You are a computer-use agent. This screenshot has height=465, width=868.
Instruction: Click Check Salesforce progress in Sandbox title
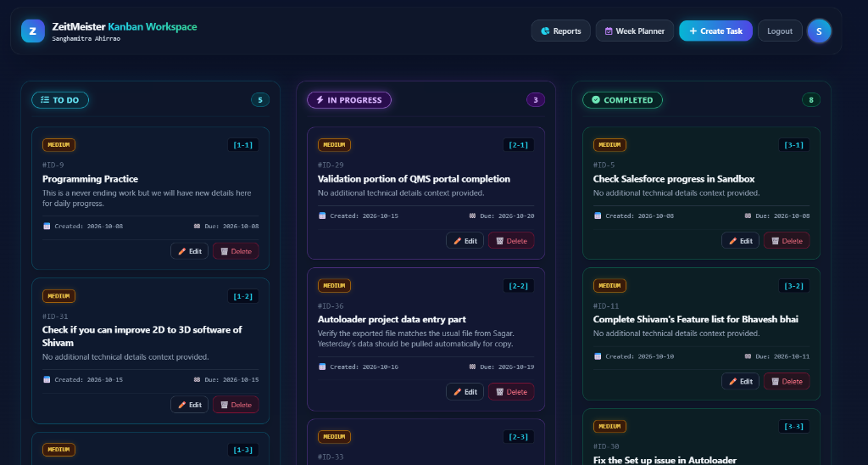(x=674, y=178)
